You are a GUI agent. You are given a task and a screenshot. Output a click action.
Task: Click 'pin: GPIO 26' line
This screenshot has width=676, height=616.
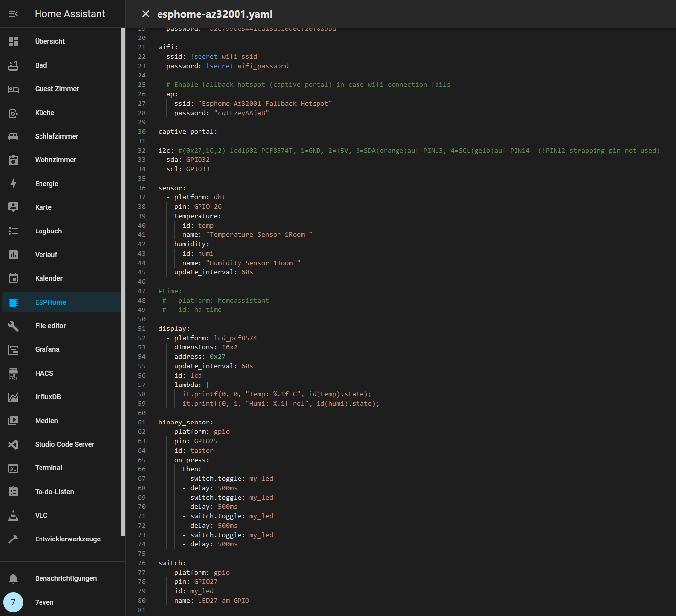198,207
